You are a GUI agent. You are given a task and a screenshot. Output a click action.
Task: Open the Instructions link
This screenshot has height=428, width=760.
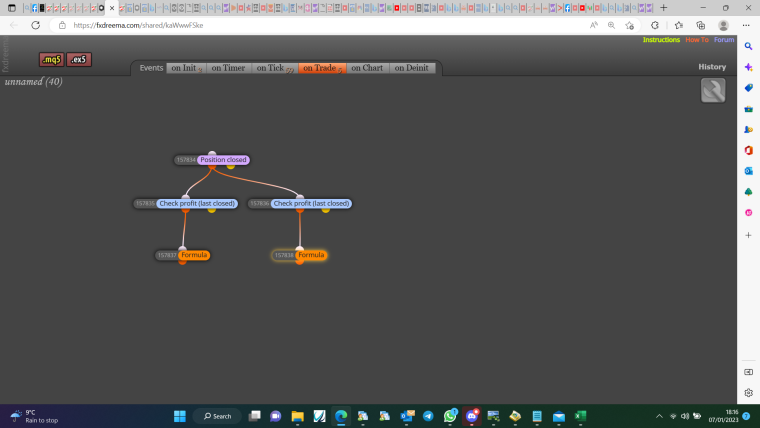[661, 40]
